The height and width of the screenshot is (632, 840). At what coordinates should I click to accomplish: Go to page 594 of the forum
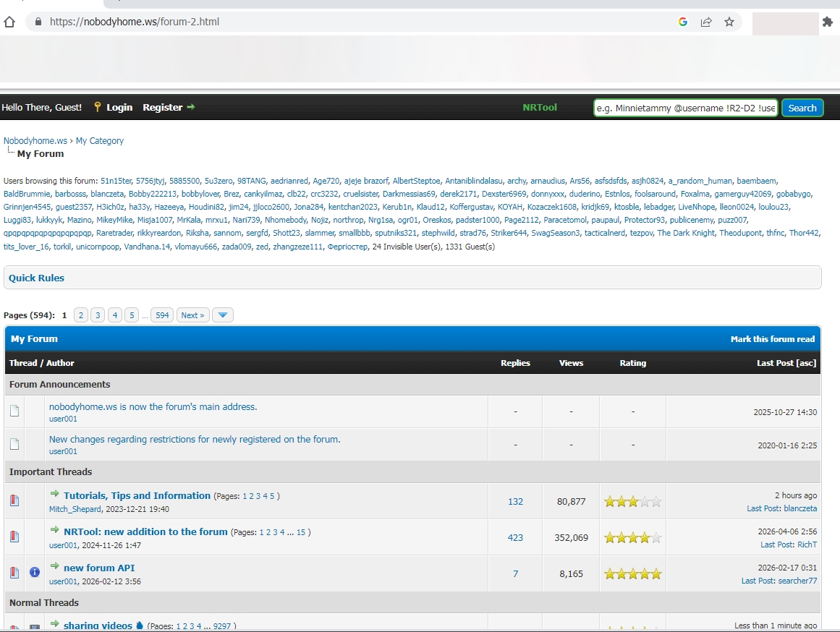pyautogui.click(x=162, y=315)
